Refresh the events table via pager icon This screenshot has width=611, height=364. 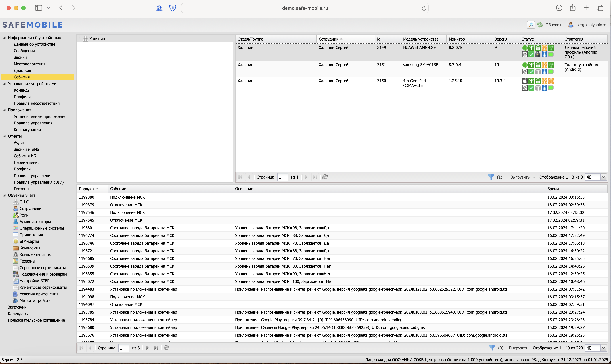(166, 348)
